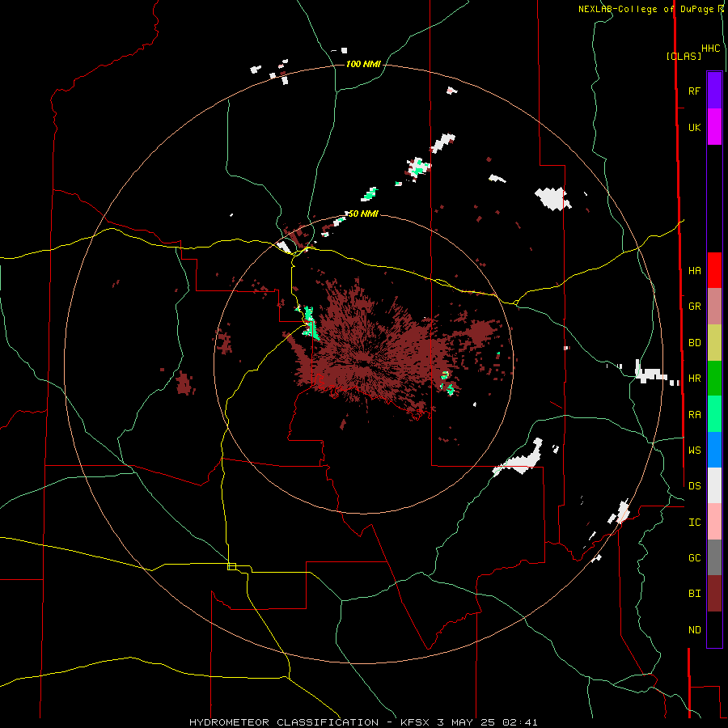
Task: Click the purple RF legend color swatch
Action: point(714,91)
